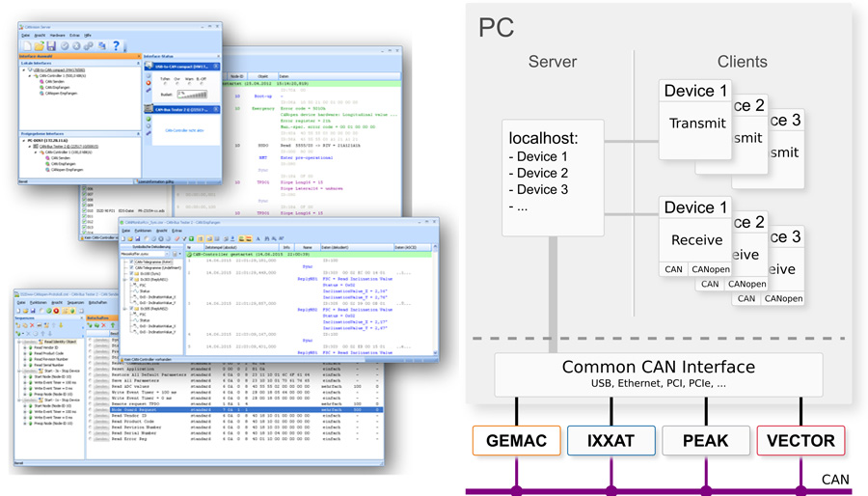This screenshot has height=496, width=868.
Task: Click the Help question mark icon in CANvision Server
Action: 116,45
